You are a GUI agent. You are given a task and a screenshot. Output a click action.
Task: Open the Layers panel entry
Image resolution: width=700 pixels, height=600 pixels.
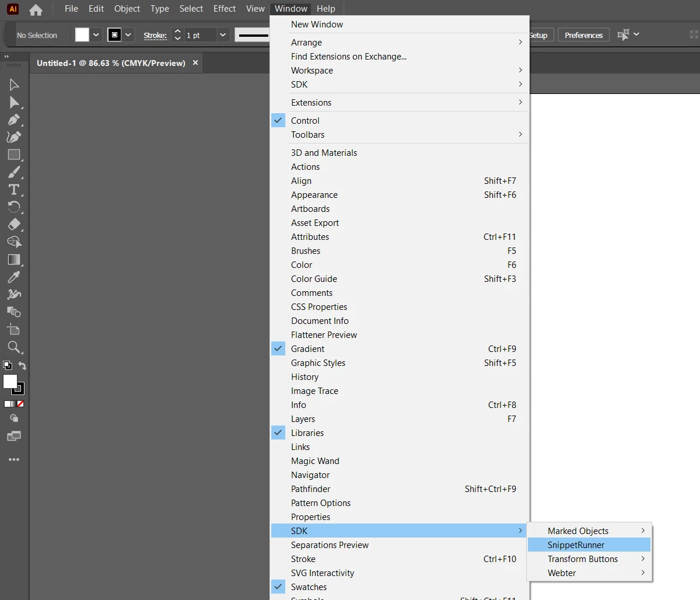(400, 419)
